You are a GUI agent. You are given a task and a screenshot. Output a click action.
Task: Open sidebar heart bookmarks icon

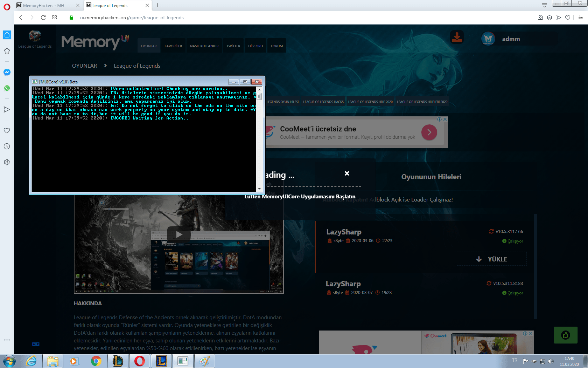click(7, 130)
